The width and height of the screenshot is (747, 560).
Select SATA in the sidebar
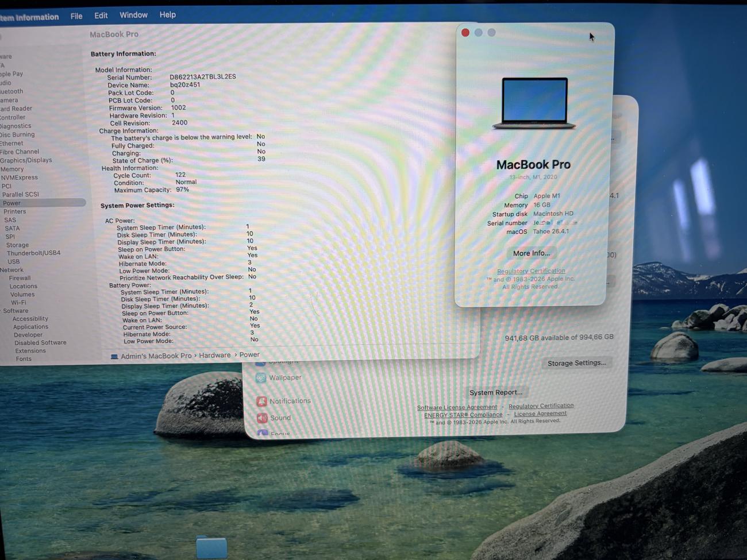click(12, 228)
